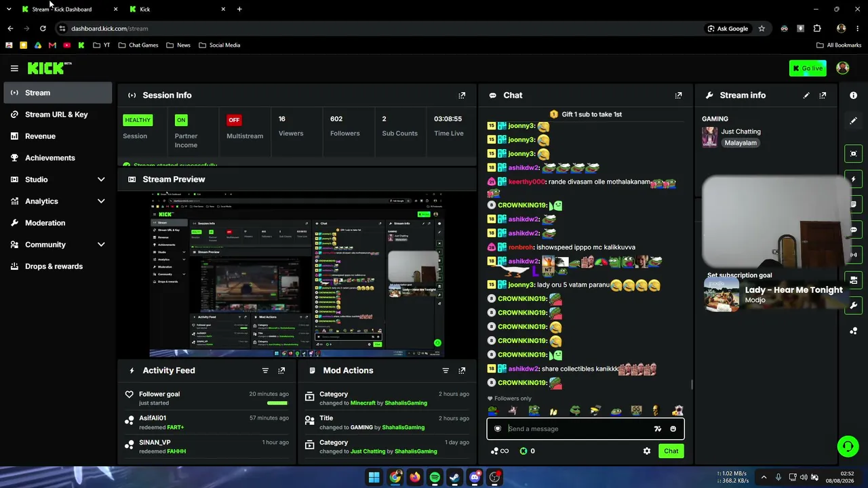Open Drops & rewards page
The height and width of the screenshot is (488, 868).
[x=58, y=266]
